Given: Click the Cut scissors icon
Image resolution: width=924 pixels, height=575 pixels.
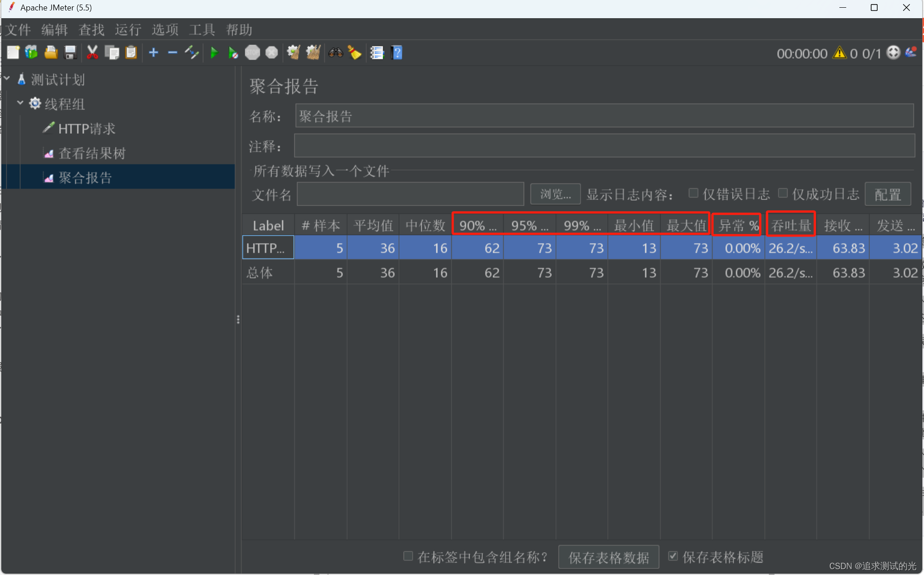Looking at the screenshot, I should 92,53.
